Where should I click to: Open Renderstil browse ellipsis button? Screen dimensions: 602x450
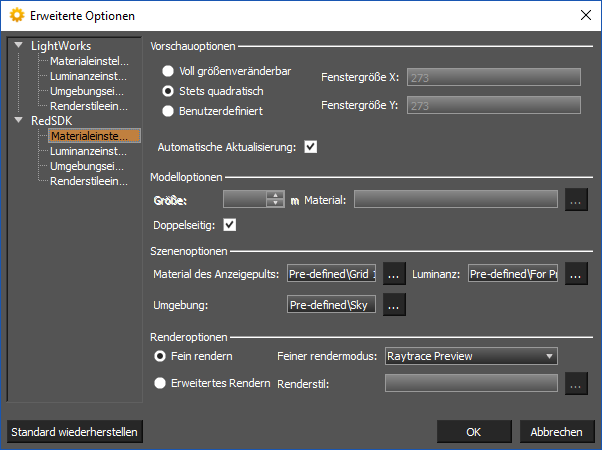pyautogui.click(x=574, y=382)
